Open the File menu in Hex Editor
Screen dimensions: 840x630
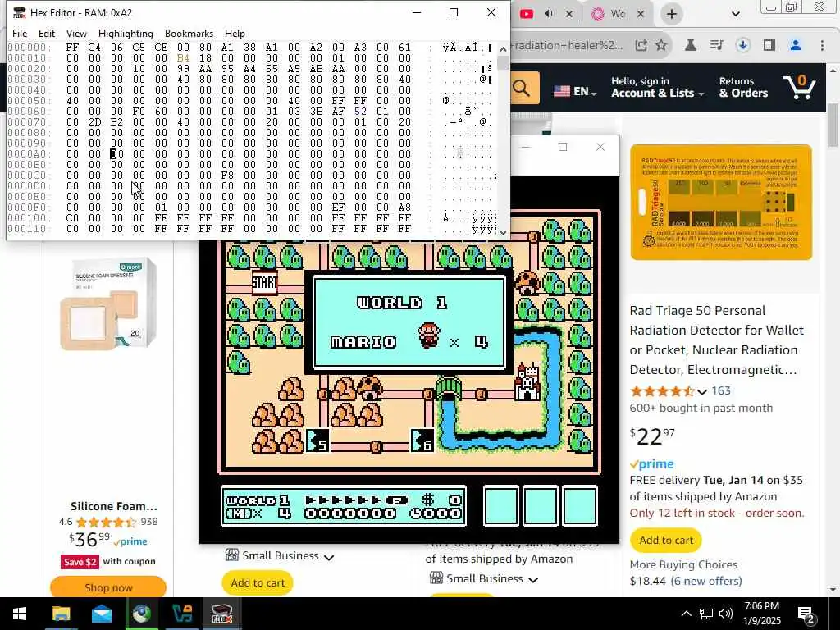20,33
